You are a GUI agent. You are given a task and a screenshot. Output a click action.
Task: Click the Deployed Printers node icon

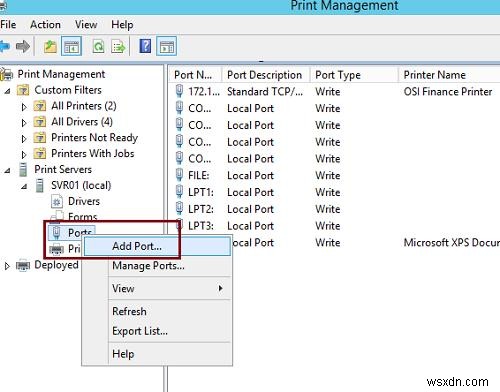(x=23, y=265)
